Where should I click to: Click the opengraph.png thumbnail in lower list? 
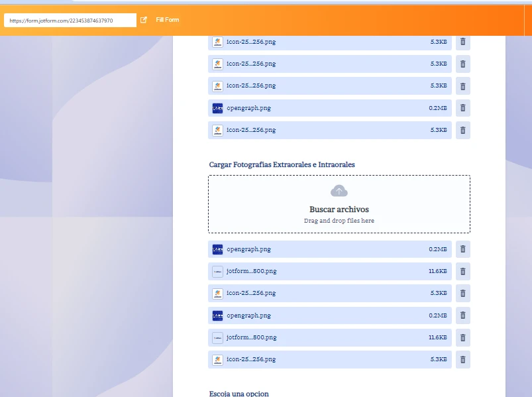[x=217, y=249]
